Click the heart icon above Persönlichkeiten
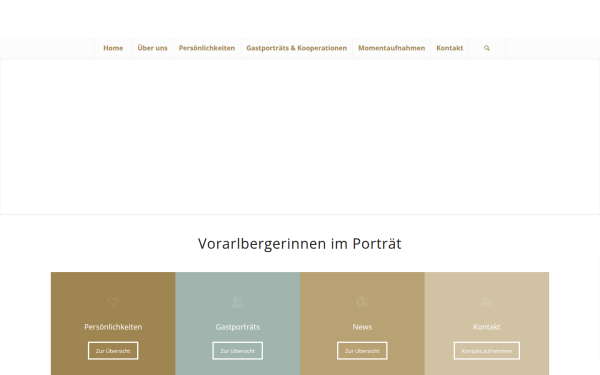This screenshot has width=600, height=375. point(113,302)
